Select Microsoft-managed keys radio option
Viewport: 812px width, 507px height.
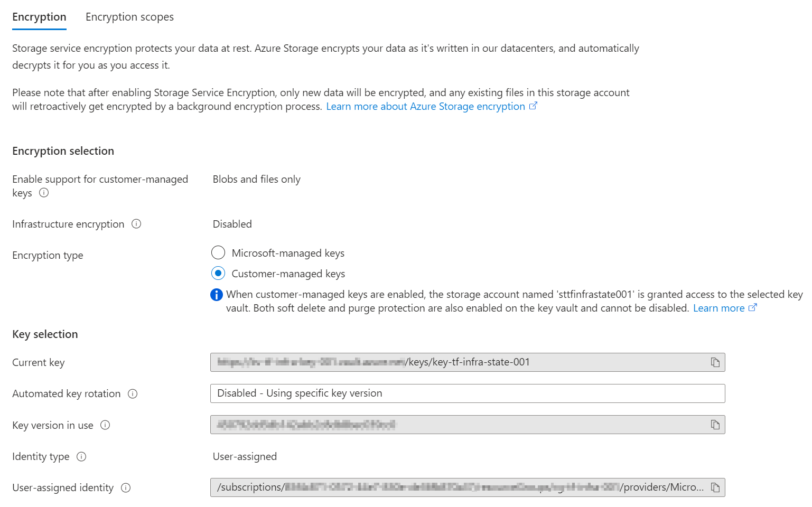tap(218, 253)
